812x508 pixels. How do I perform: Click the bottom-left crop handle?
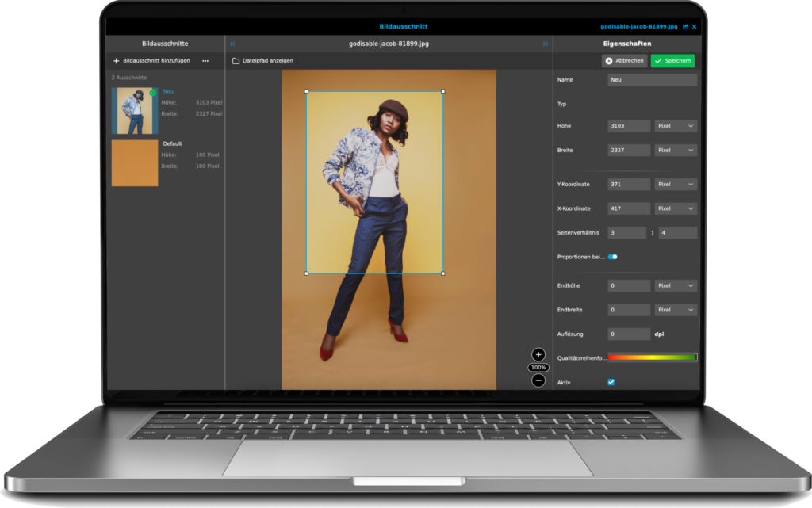click(x=307, y=273)
